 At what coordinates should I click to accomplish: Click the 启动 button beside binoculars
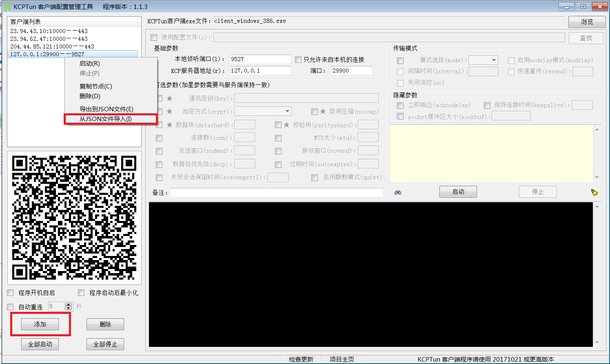point(458,192)
